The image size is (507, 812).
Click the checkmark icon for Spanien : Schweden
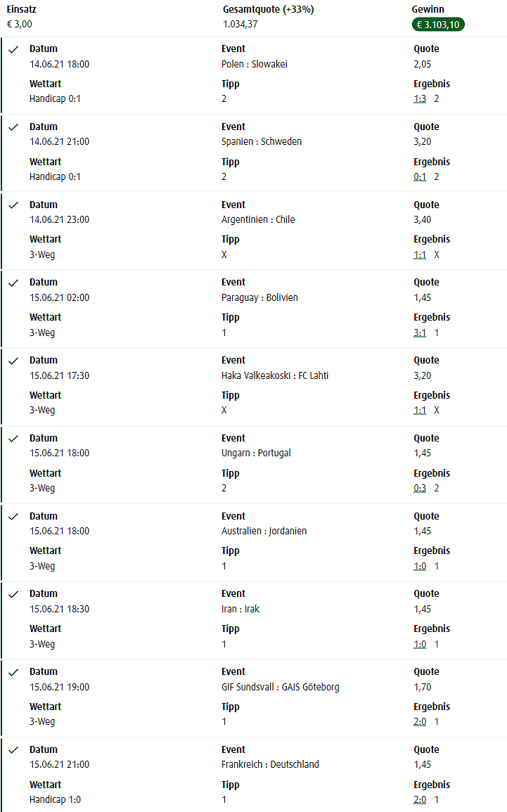click(13, 127)
